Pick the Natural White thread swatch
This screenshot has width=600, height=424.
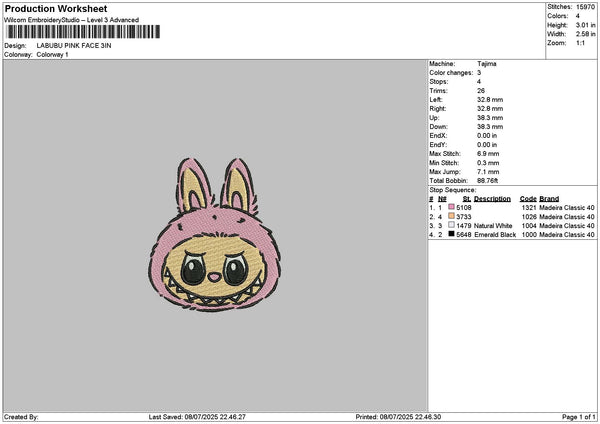pyautogui.click(x=451, y=225)
